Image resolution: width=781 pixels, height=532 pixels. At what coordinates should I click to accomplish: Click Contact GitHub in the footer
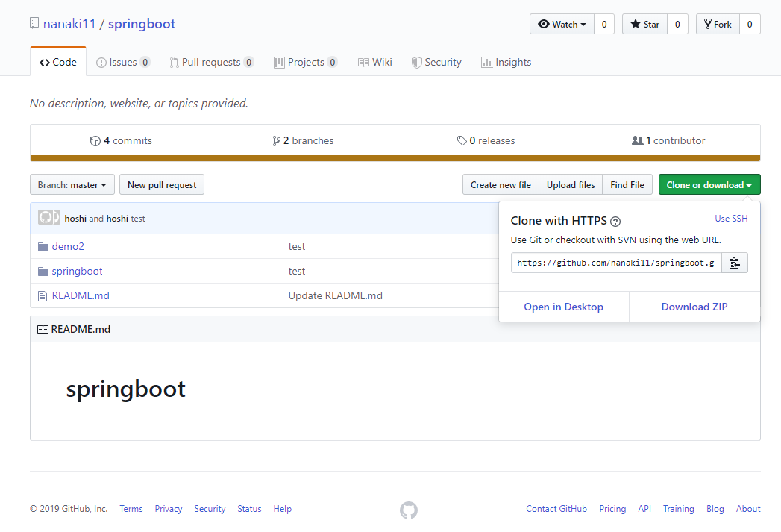556,509
